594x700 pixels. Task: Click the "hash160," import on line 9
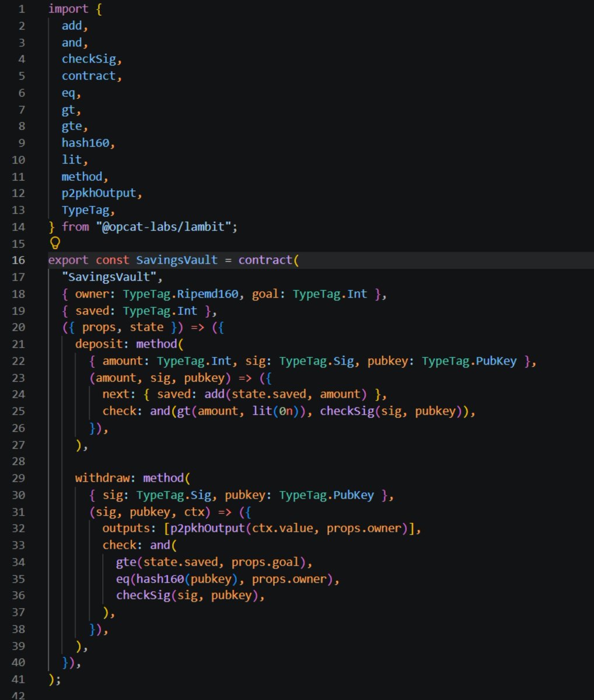click(89, 143)
